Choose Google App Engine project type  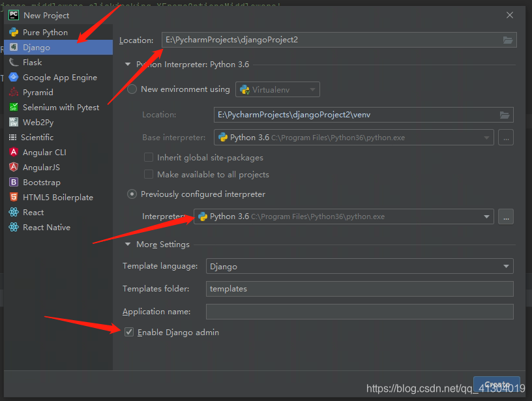59,78
